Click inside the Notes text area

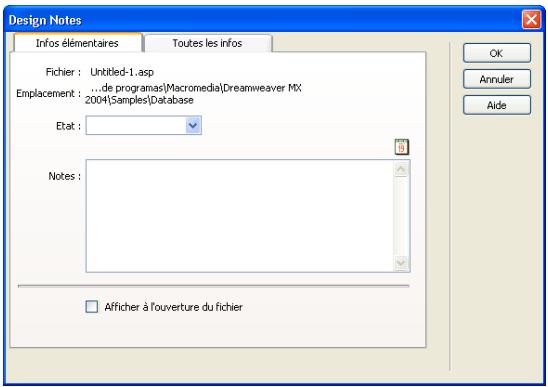point(240,216)
